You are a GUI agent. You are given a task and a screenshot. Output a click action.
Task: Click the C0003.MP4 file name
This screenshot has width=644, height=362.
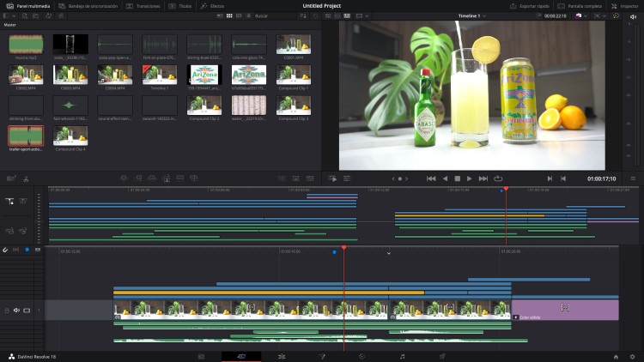(x=70, y=88)
